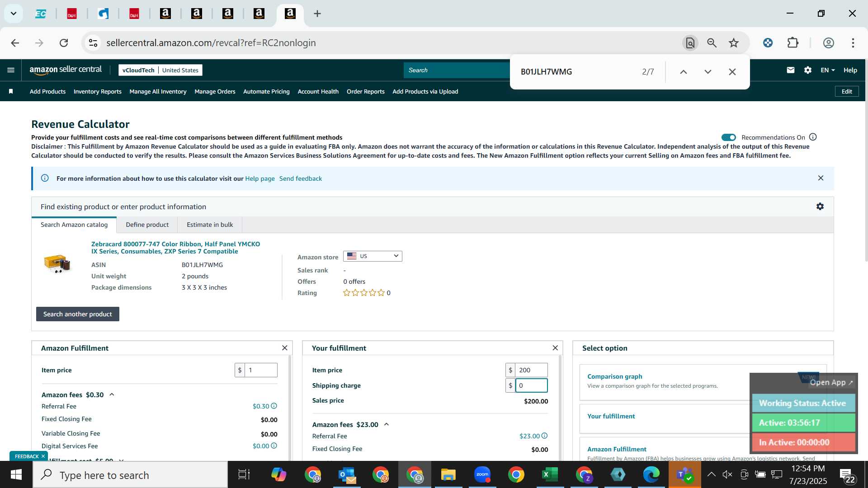868x488 pixels.
Task: Bookmark this page with the star icon
Action: coord(733,43)
